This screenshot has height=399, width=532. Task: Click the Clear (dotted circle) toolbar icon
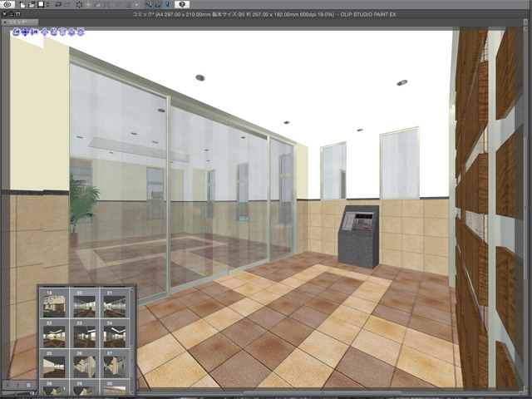tap(79, 4)
